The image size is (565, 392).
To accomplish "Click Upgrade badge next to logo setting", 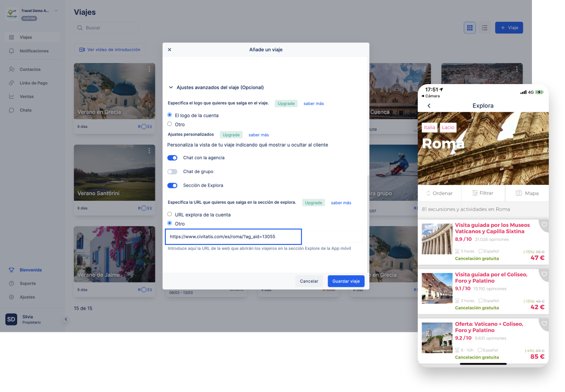I will 286,103.
